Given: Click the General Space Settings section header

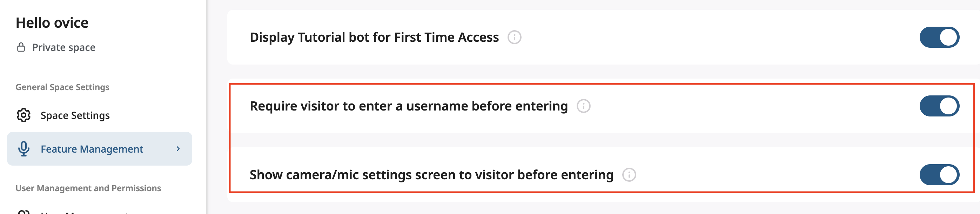Looking at the screenshot, I should coord(62,87).
